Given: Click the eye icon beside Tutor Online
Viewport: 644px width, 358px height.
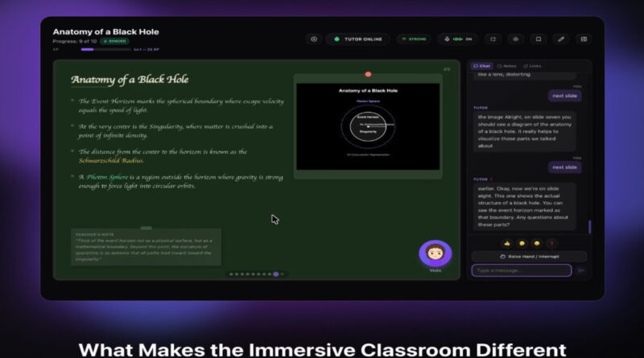Looking at the screenshot, I should [314, 39].
